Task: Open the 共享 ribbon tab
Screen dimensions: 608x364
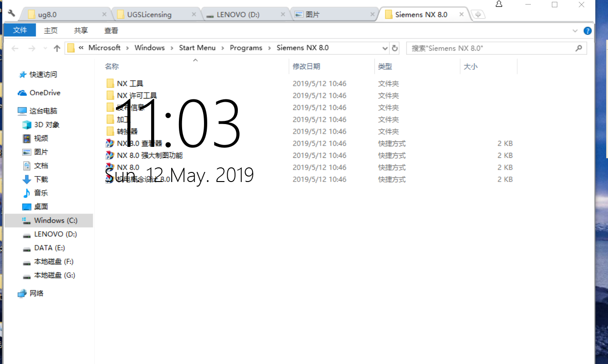Action: [x=81, y=31]
